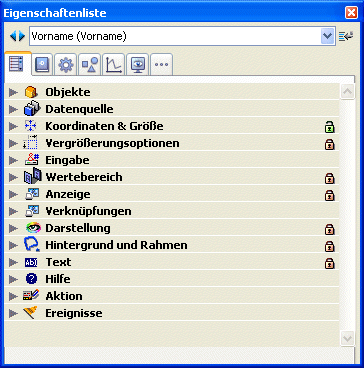Toggle the lock next to Wertebereich

tap(330, 178)
